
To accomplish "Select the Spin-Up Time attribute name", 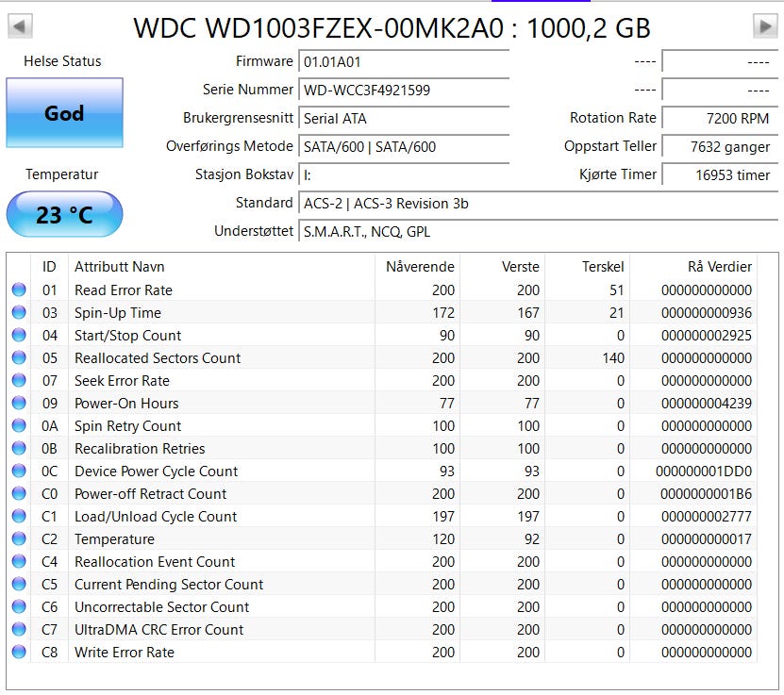I will click(118, 313).
